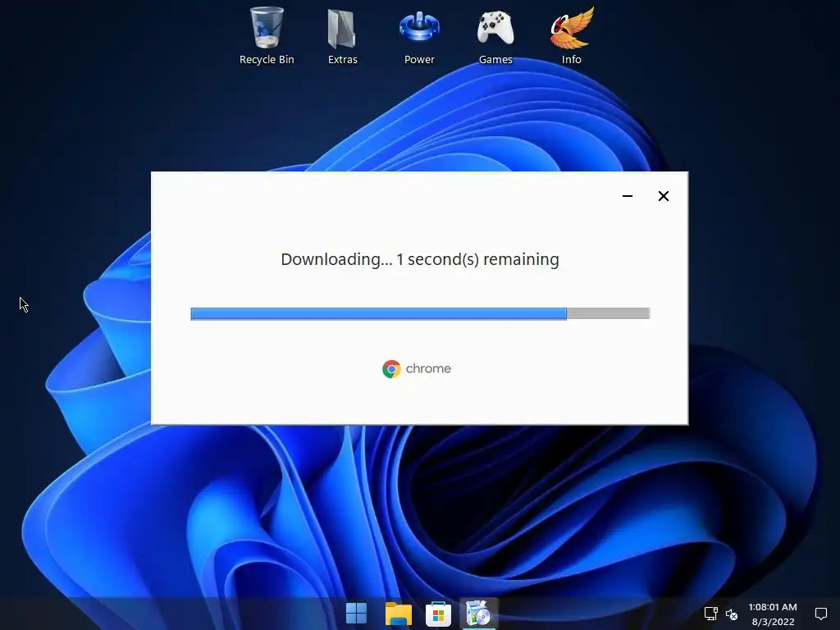Select the Power desktop icon
This screenshot has width=840, height=630.
tap(419, 35)
